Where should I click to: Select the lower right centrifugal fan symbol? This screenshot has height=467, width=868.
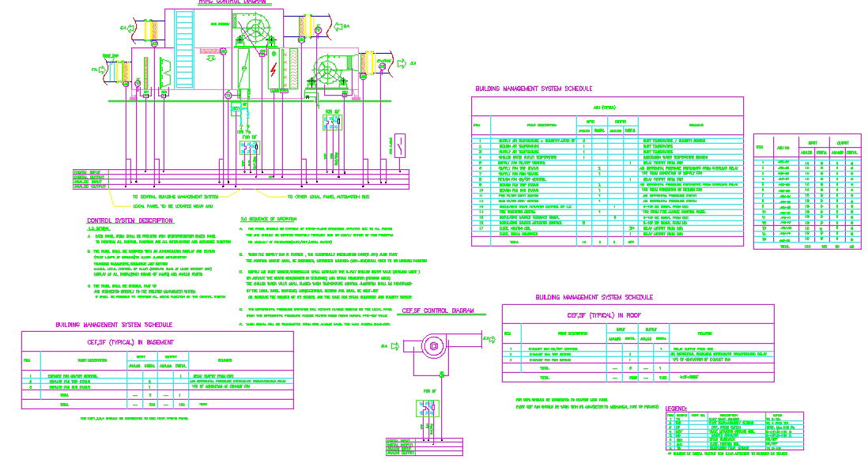328,70
